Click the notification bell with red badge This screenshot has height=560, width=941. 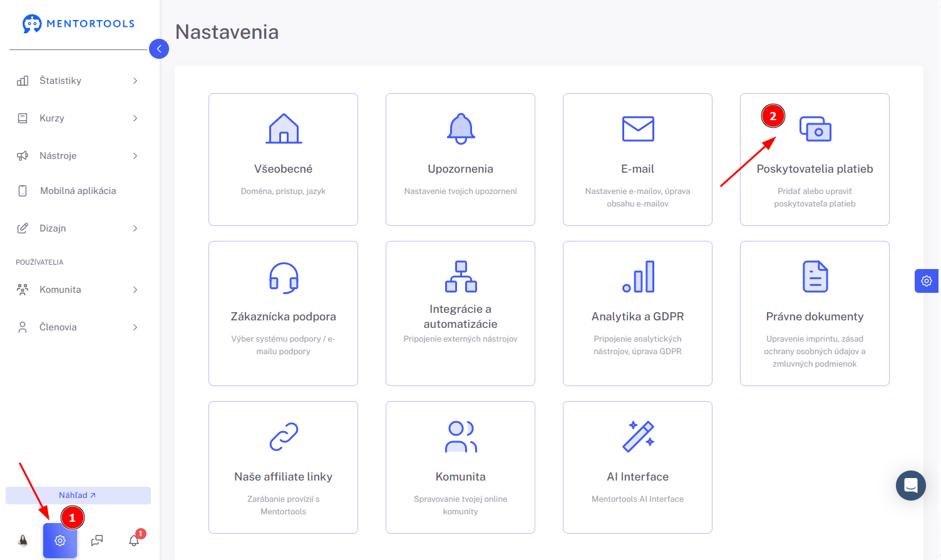(135, 540)
